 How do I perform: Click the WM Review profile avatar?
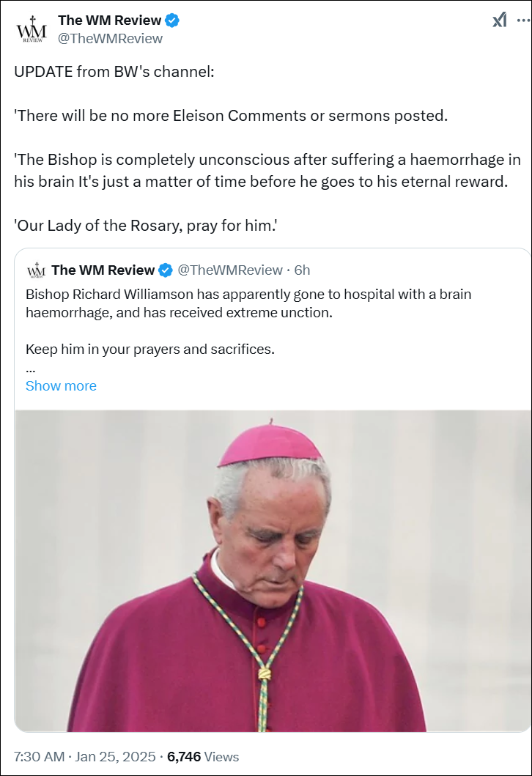pyautogui.click(x=32, y=29)
